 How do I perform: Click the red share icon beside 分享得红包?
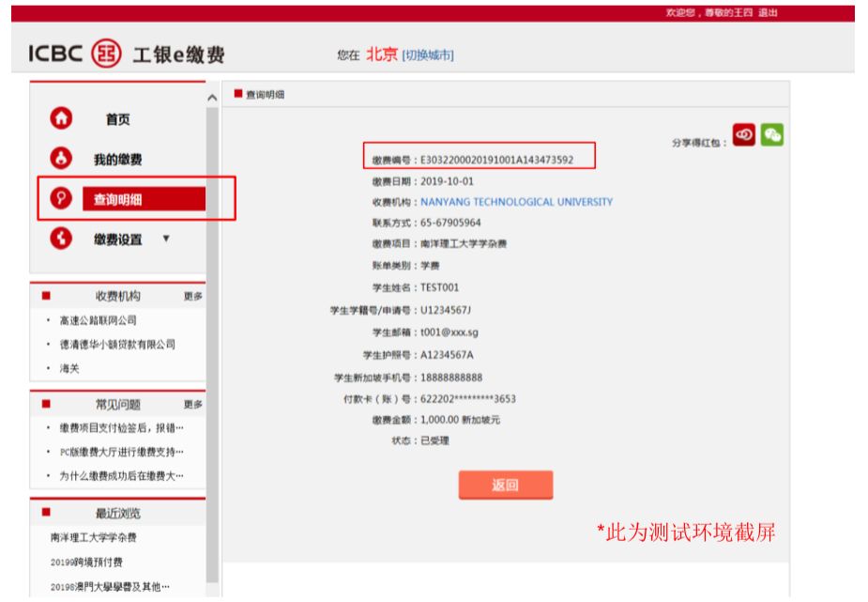click(x=743, y=134)
